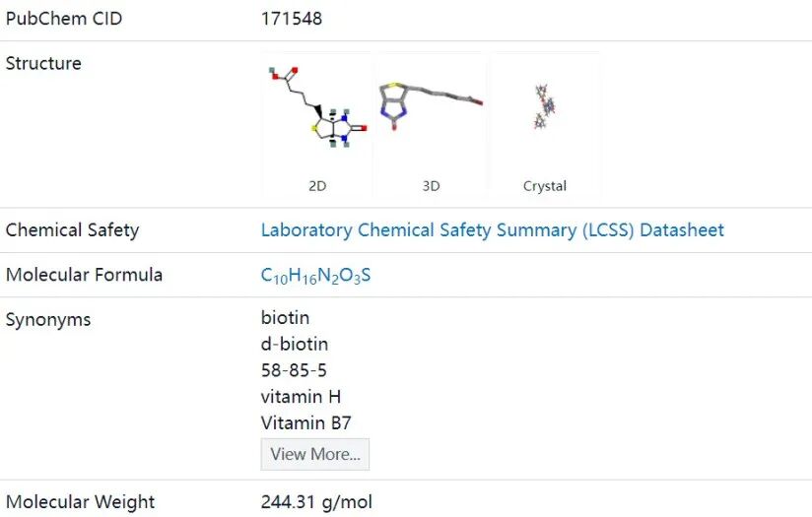
Task: Click the molecular weight value 244.31 g/mol
Action: [x=316, y=502]
